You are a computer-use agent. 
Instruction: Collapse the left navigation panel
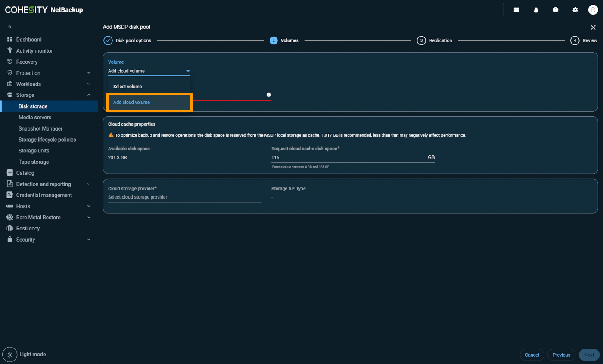[9, 26]
